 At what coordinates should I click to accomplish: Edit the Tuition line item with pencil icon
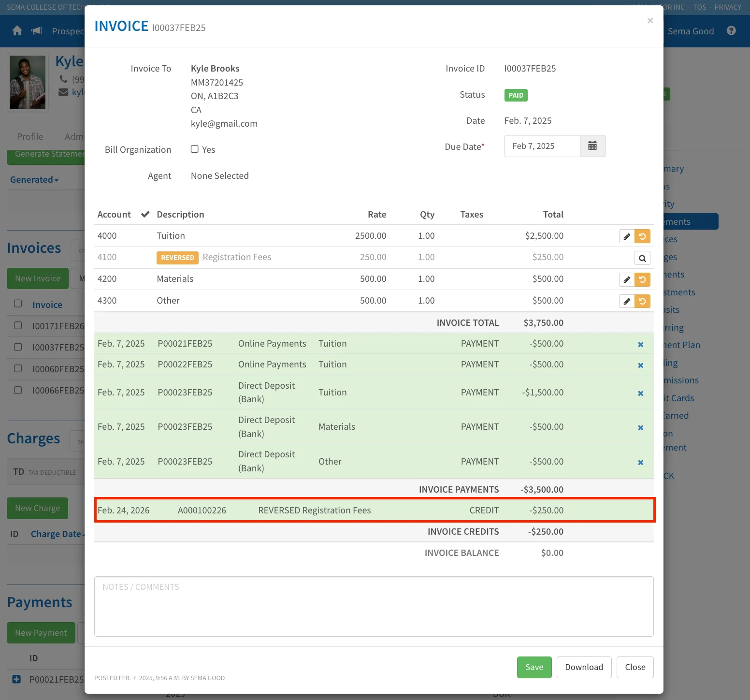pos(627,236)
